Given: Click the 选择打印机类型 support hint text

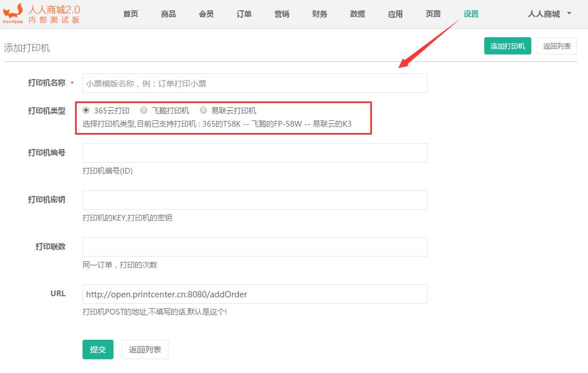Looking at the screenshot, I should click(x=217, y=124).
